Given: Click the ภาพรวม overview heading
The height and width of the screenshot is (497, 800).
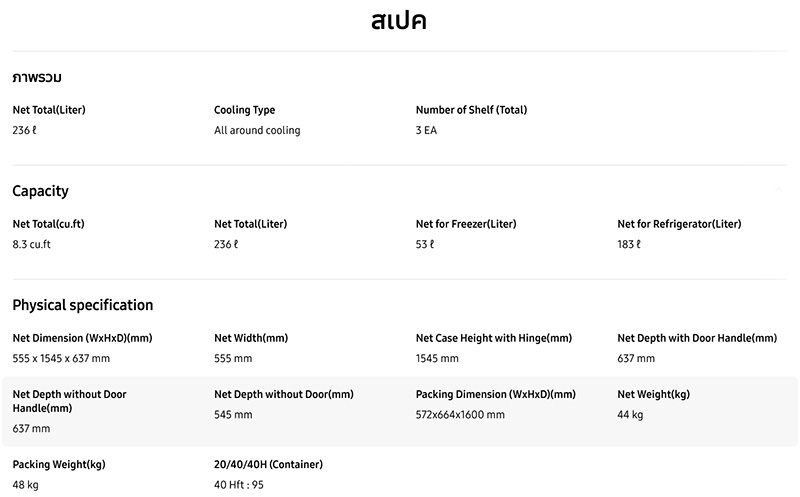Looking at the screenshot, I should coord(37,78).
